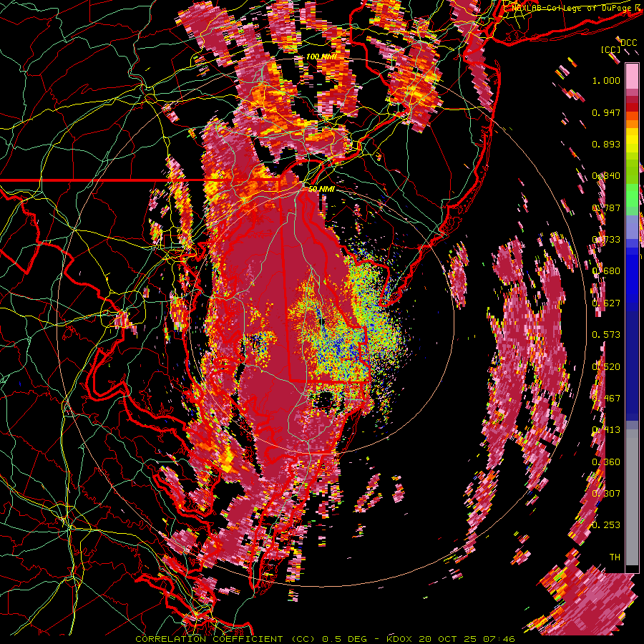Click the 0.573 legend value
The height and width of the screenshot is (644, 644).
click(606, 335)
